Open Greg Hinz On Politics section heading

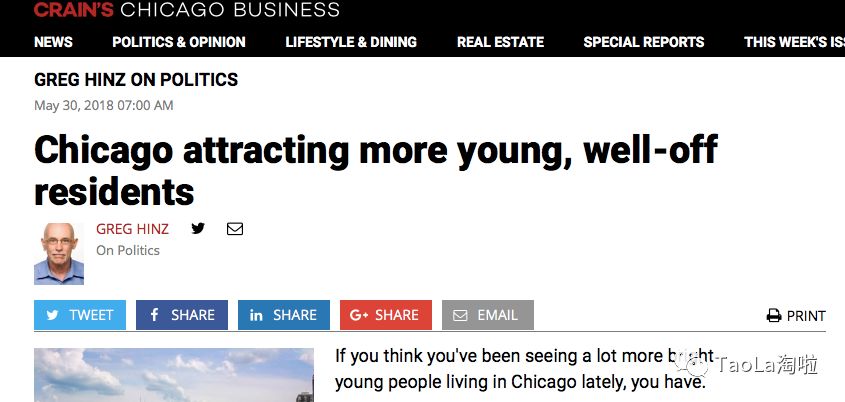click(136, 80)
